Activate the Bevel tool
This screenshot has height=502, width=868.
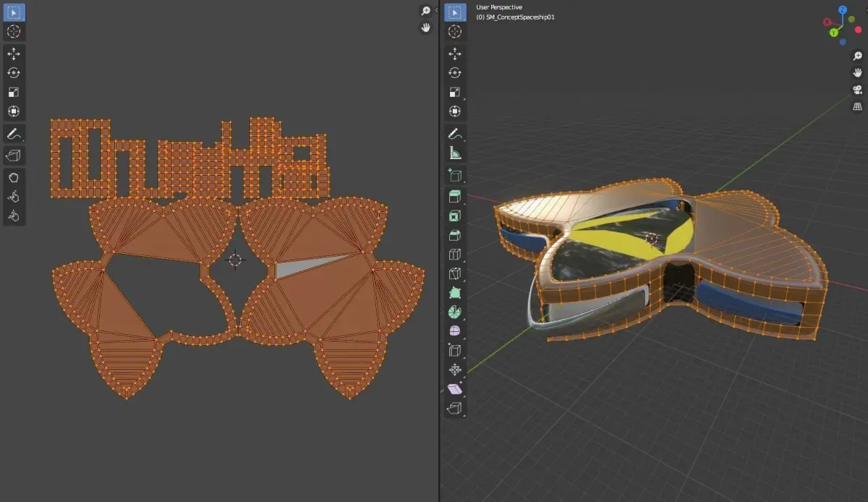pos(455,235)
